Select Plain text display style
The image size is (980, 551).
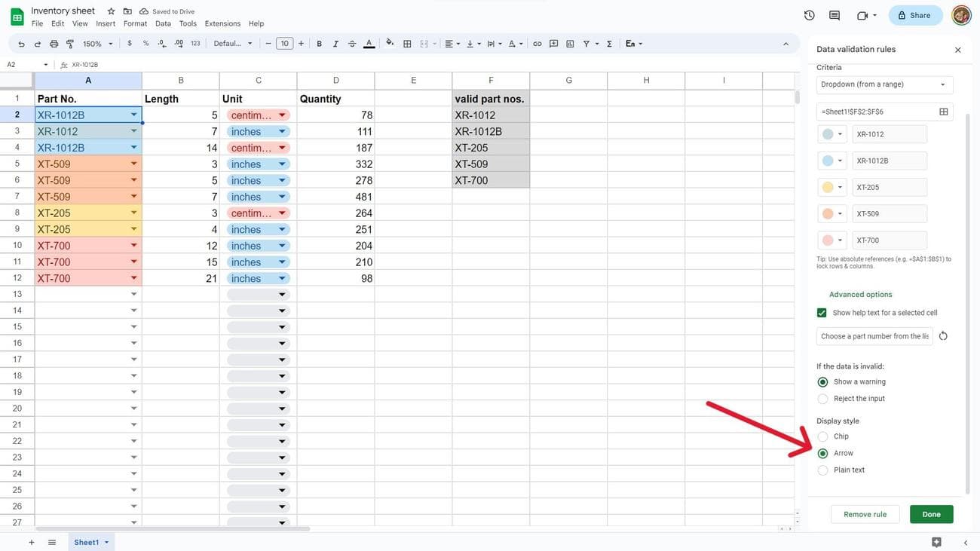(822, 470)
